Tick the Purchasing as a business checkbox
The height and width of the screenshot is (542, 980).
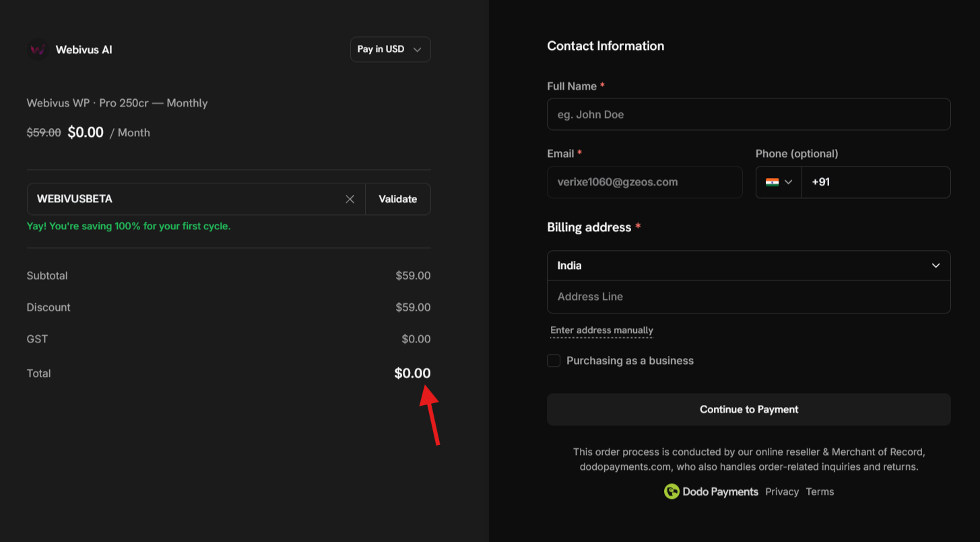pyautogui.click(x=554, y=361)
